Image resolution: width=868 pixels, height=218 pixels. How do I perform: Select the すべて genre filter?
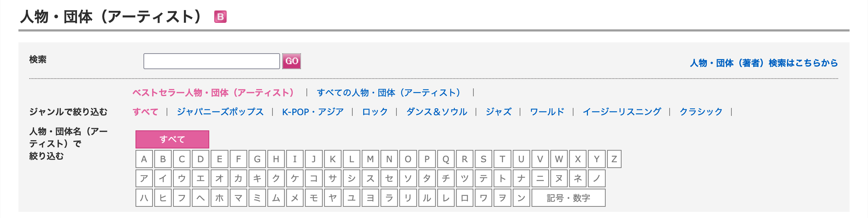click(145, 112)
